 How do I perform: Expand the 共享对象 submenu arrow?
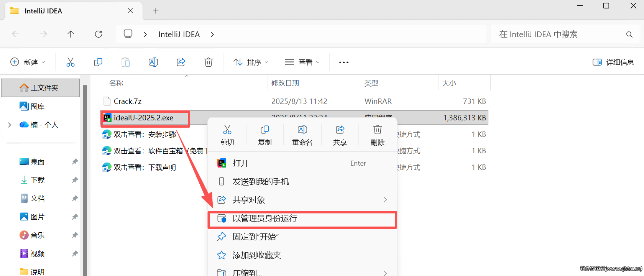pos(385,200)
